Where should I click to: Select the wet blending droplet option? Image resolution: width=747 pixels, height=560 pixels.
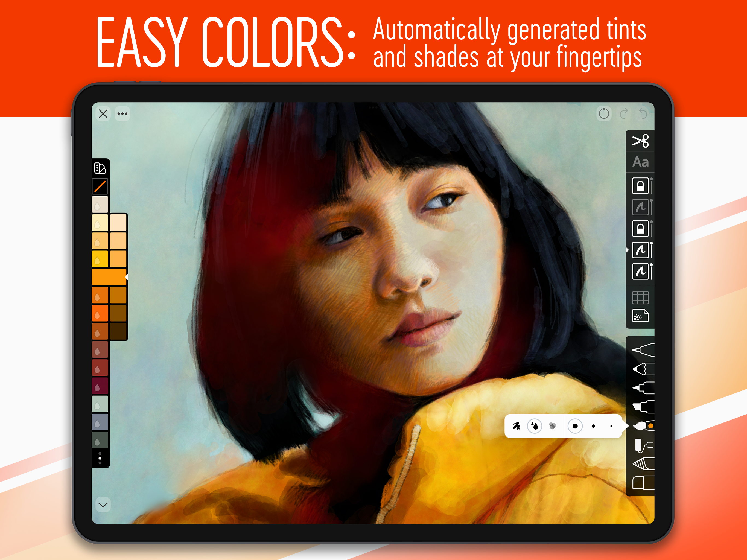(x=534, y=426)
